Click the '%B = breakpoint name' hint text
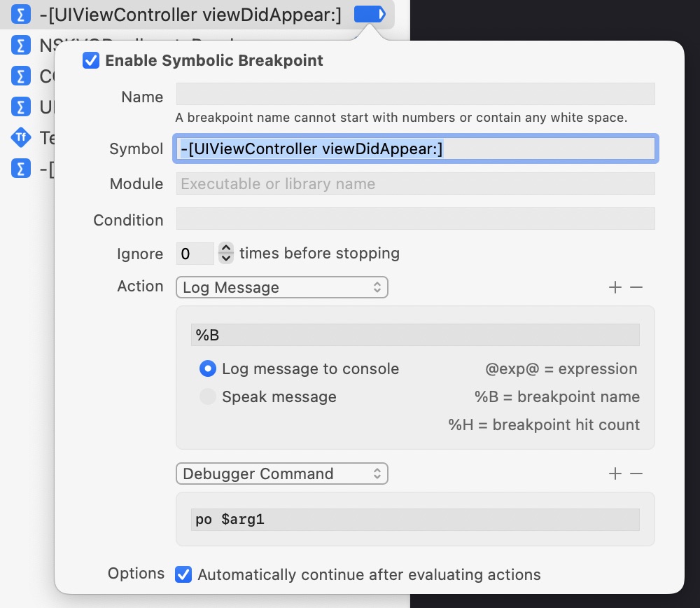This screenshot has width=700, height=608. (x=556, y=396)
